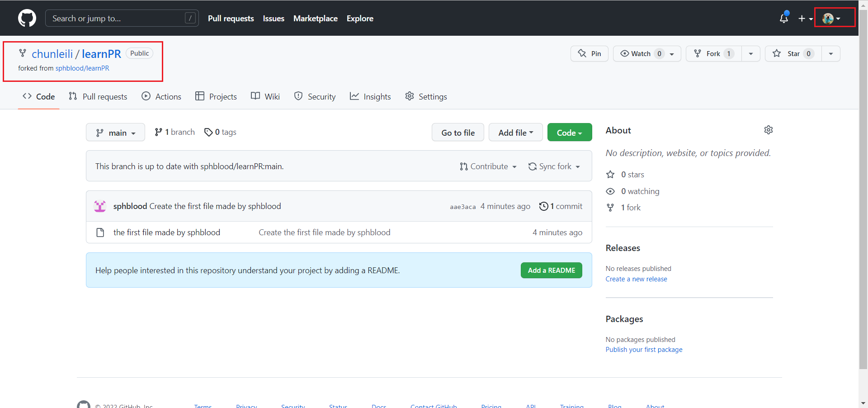Screen dimensions: 868x408
Task: Switch to the repository Pull requests tab
Action: click(98, 96)
